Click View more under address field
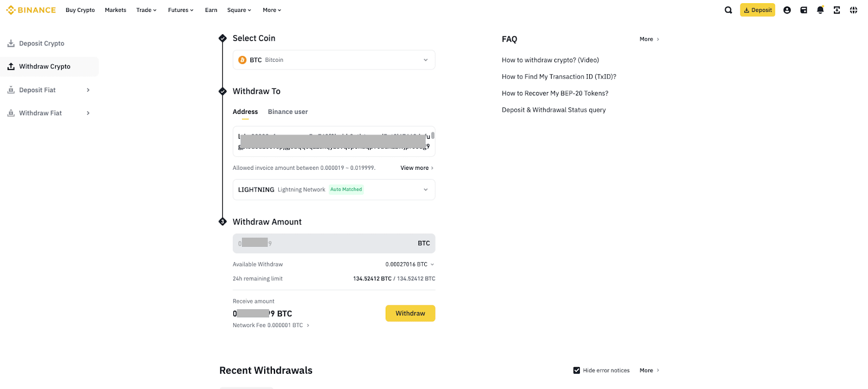 click(x=417, y=168)
